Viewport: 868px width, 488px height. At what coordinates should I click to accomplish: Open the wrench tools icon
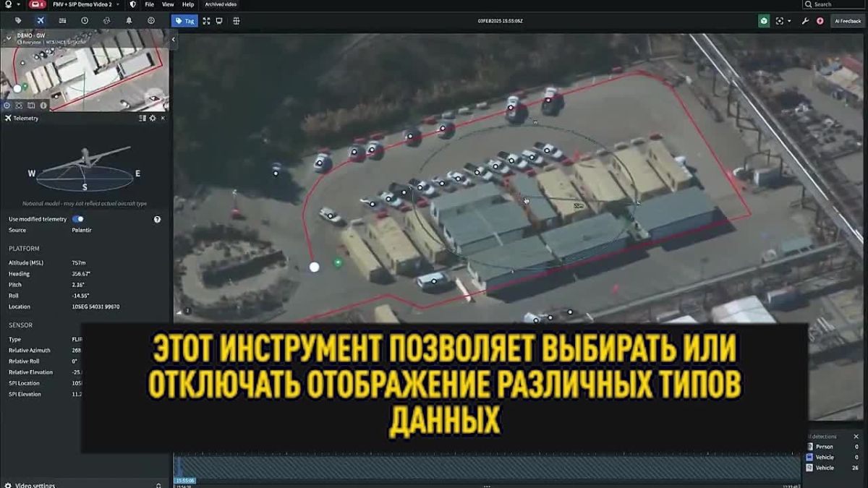click(805, 21)
